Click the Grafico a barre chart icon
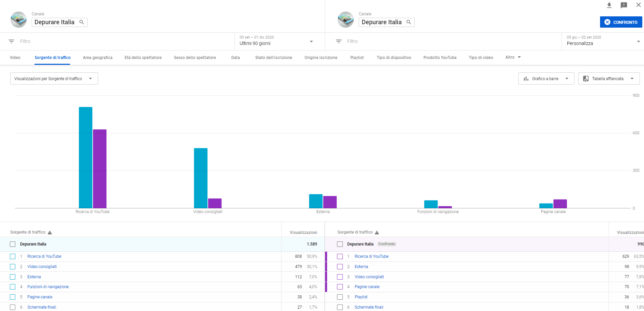 coord(526,79)
